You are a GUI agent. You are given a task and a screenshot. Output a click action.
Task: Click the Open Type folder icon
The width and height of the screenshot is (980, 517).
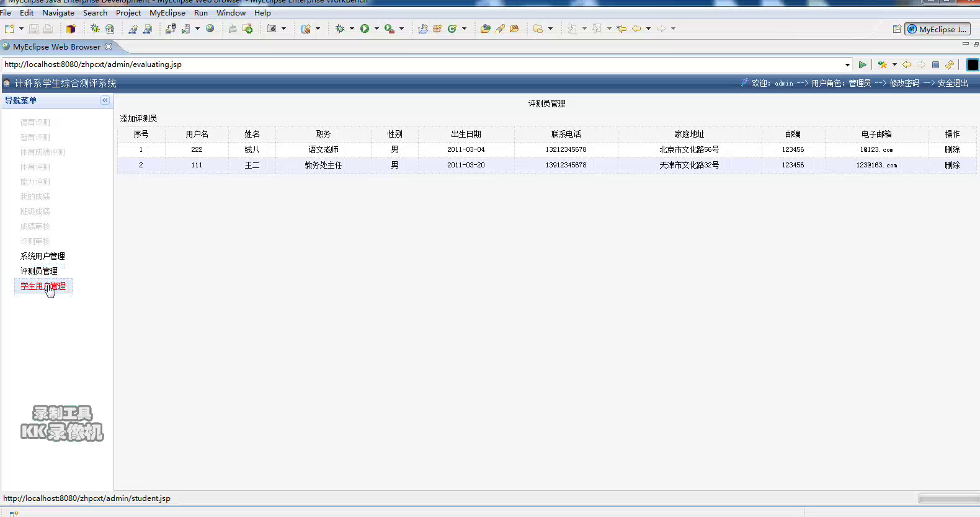pos(485,29)
